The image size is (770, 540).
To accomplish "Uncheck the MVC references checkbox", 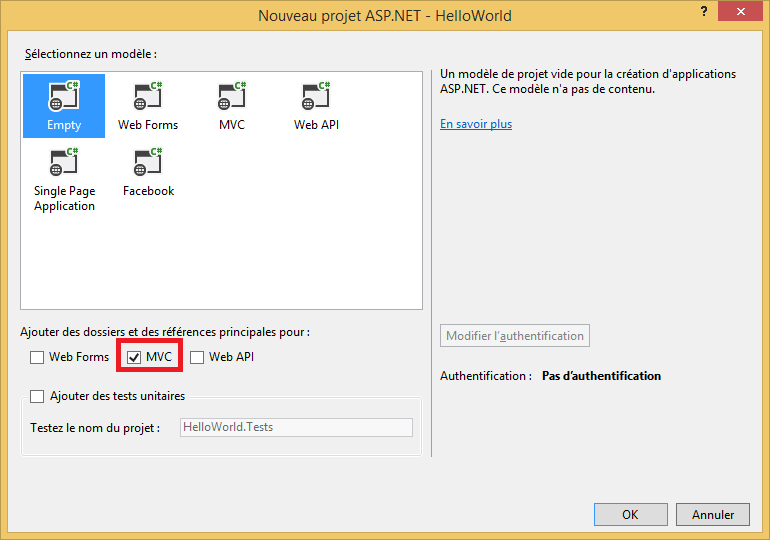I will pos(134,357).
